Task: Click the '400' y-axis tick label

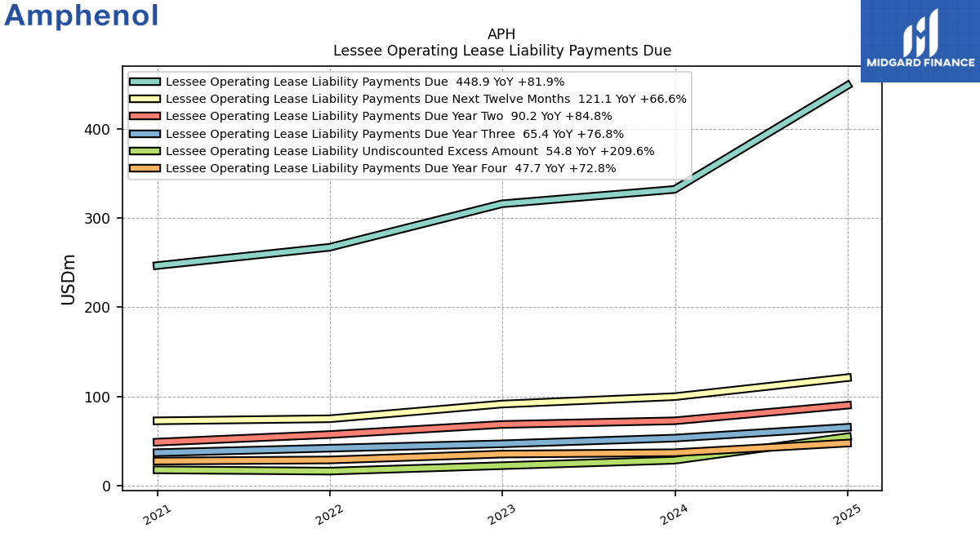Action: [99, 129]
